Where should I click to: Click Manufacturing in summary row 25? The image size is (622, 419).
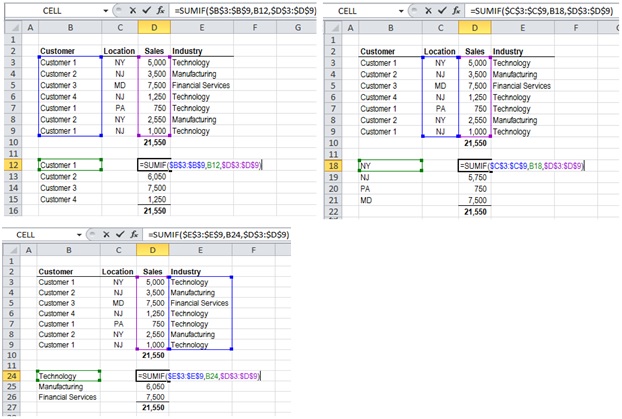tap(61, 386)
